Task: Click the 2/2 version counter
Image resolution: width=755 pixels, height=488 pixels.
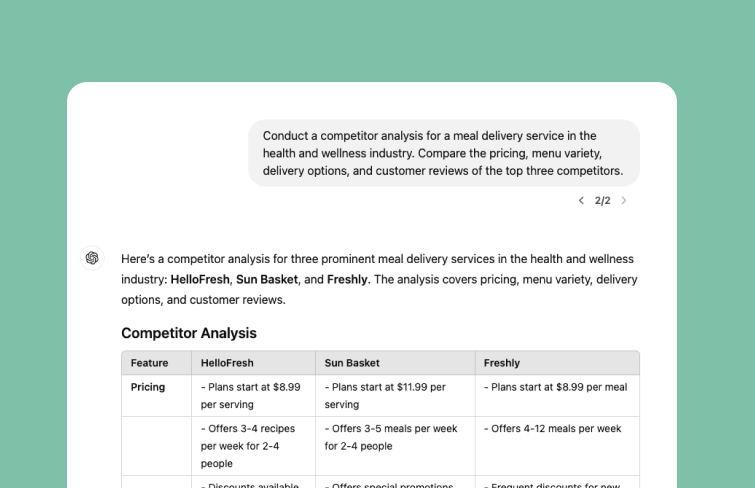Action: pos(602,200)
